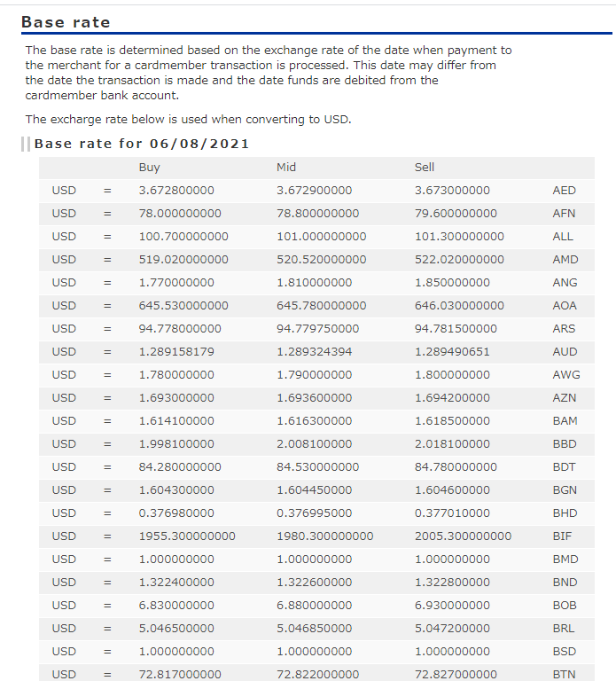
Task: Click Mid rate 1.322600000 for BND
Action: [315, 582]
